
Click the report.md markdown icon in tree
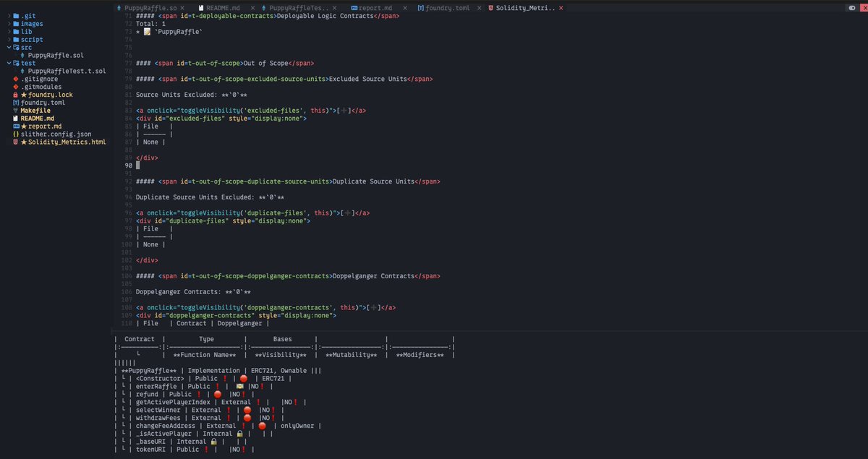tap(16, 126)
